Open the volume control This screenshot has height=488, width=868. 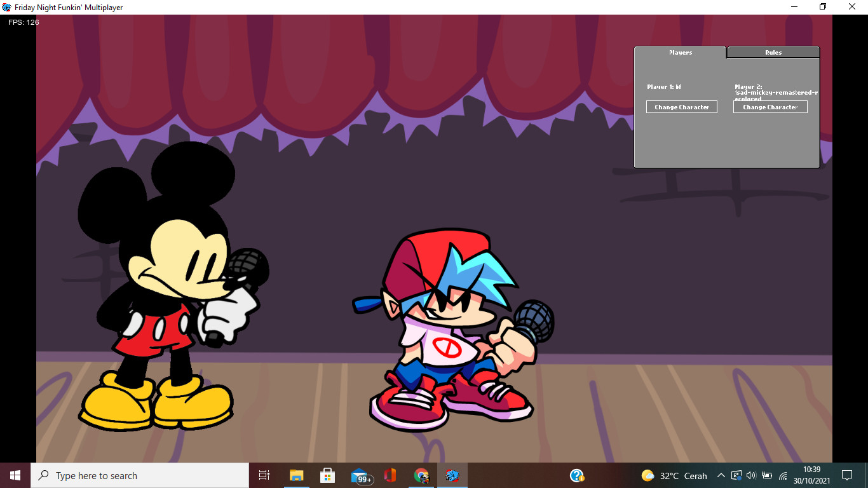(751, 475)
